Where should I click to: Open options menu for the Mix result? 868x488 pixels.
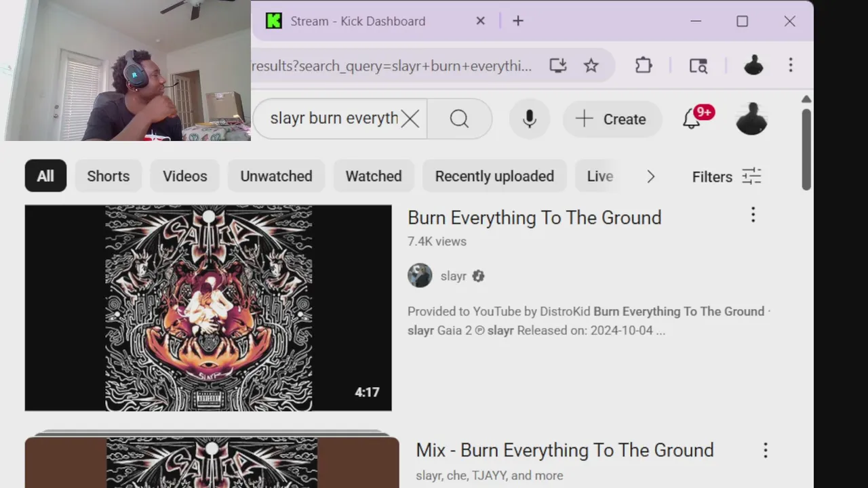tap(765, 450)
